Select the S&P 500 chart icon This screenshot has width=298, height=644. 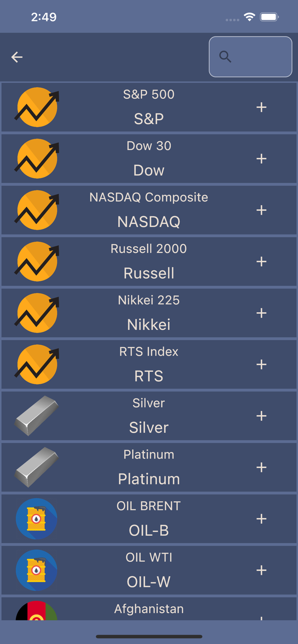(37, 107)
